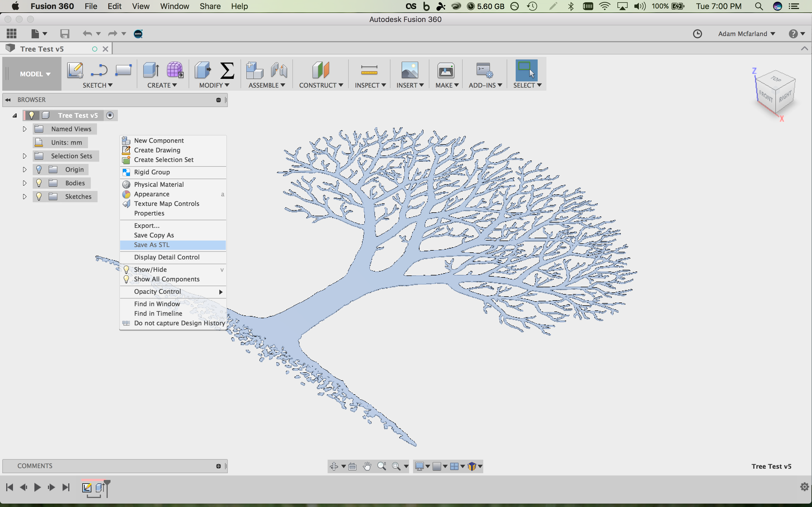The width and height of the screenshot is (812, 507).
Task: Click the pink timeline marker strip
Action: point(95,480)
